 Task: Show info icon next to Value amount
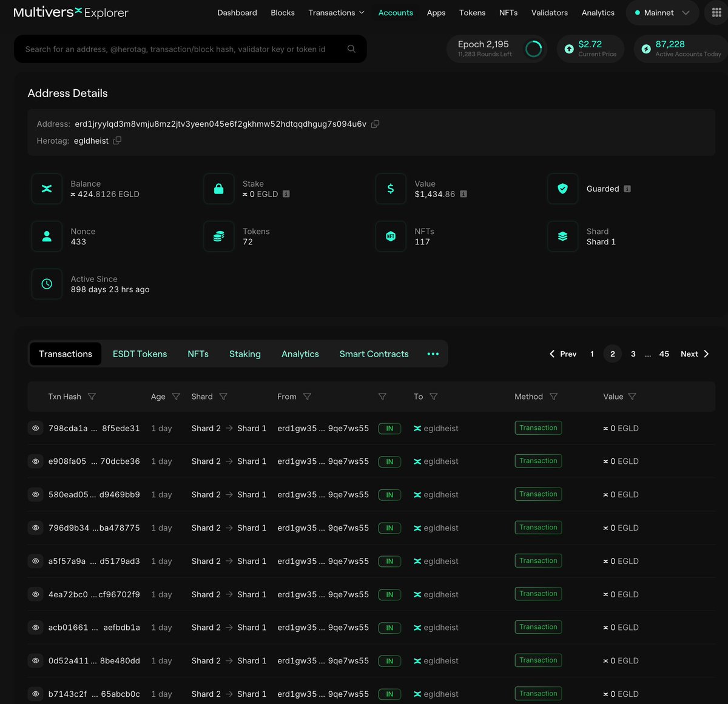point(463,194)
